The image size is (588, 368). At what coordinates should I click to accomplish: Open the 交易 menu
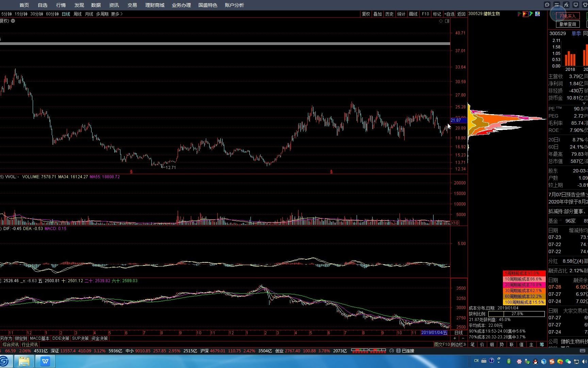[x=132, y=5]
